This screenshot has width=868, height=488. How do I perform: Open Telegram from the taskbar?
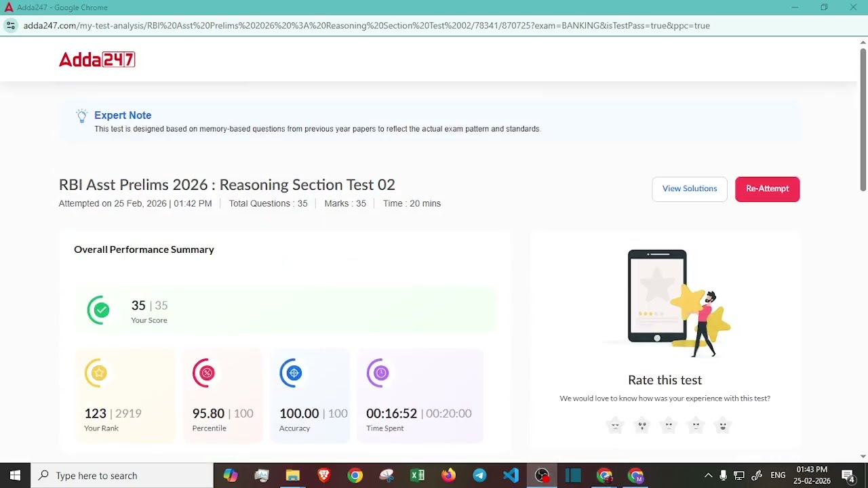[480, 476]
